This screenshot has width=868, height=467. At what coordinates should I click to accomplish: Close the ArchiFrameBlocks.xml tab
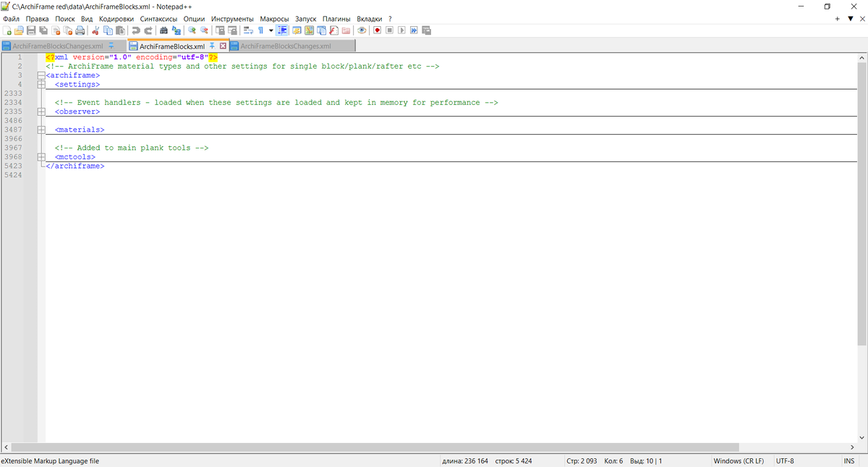tap(223, 46)
